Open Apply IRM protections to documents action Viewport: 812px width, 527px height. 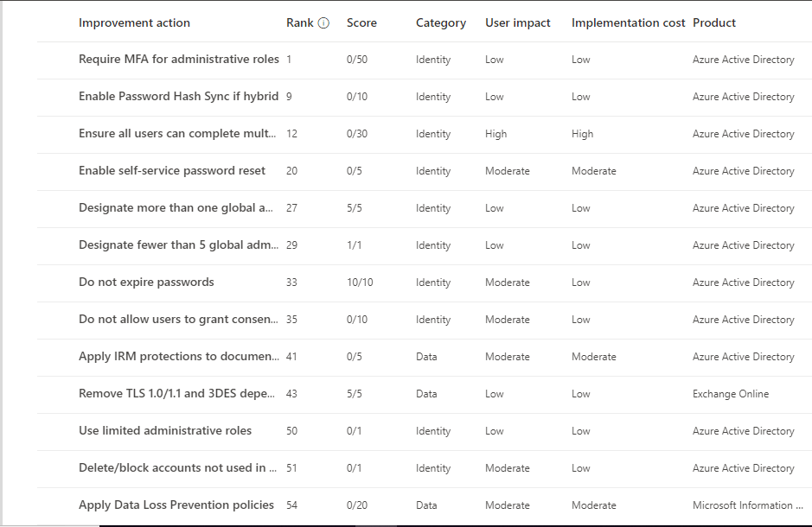[179, 356]
